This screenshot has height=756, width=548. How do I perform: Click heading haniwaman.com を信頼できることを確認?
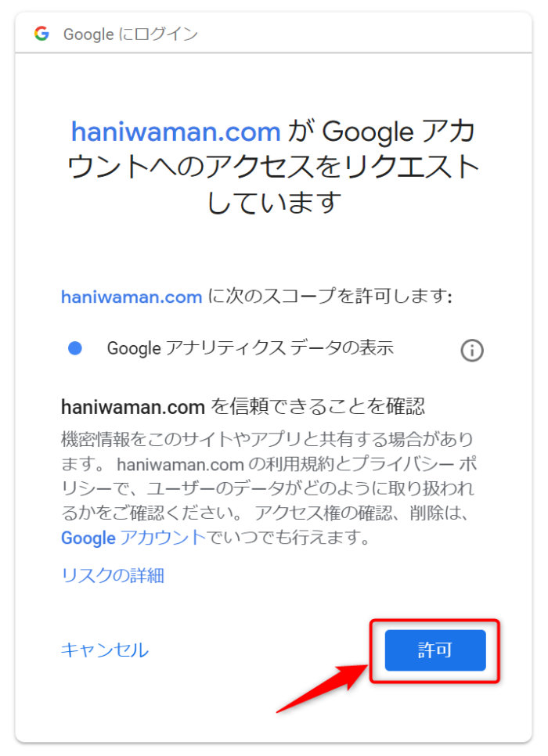(243, 407)
